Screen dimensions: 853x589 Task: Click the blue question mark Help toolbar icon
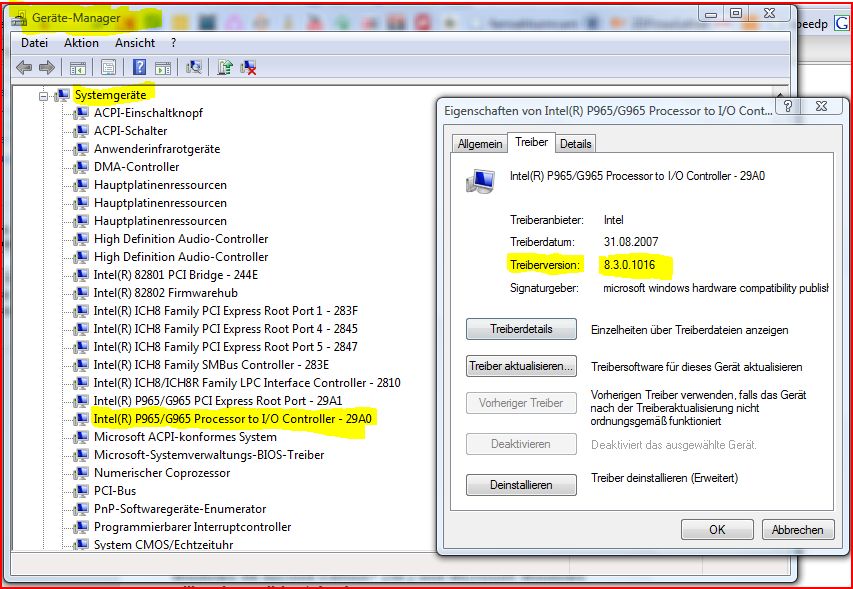(139, 67)
